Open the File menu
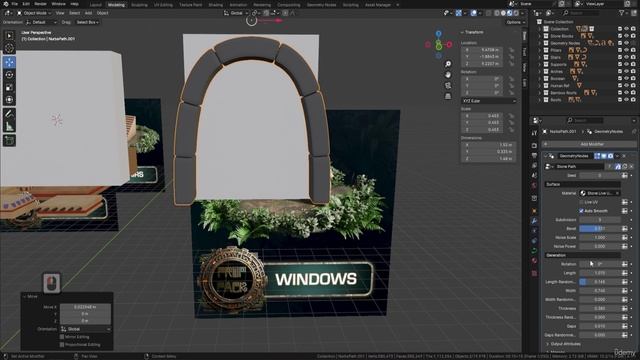Screen dimensions: 640x360 tap(14, 4)
